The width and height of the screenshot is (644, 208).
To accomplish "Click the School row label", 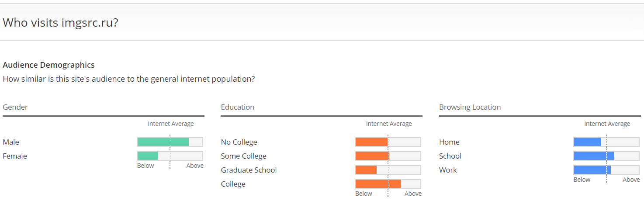I will (450, 156).
